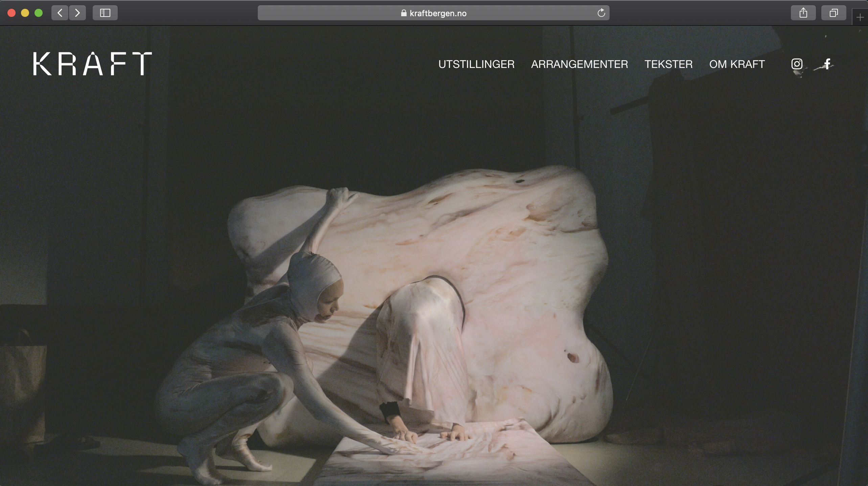This screenshot has width=868, height=486.
Task: Open the Facebook icon link
Action: pyautogui.click(x=827, y=64)
